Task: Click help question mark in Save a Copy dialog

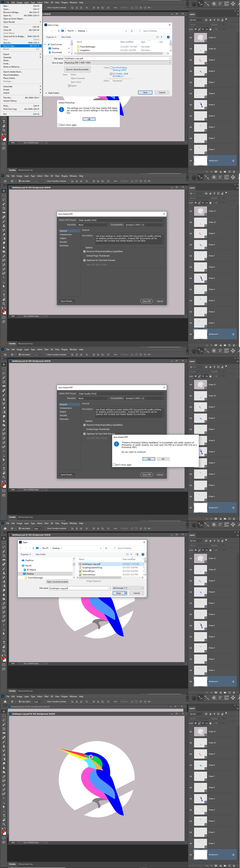Action: click(x=168, y=37)
